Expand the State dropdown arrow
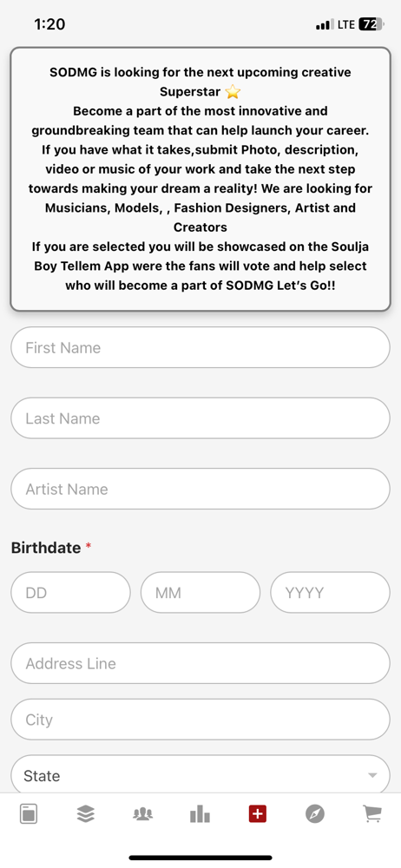Screen dimensions: 401x868 tap(371, 775)
